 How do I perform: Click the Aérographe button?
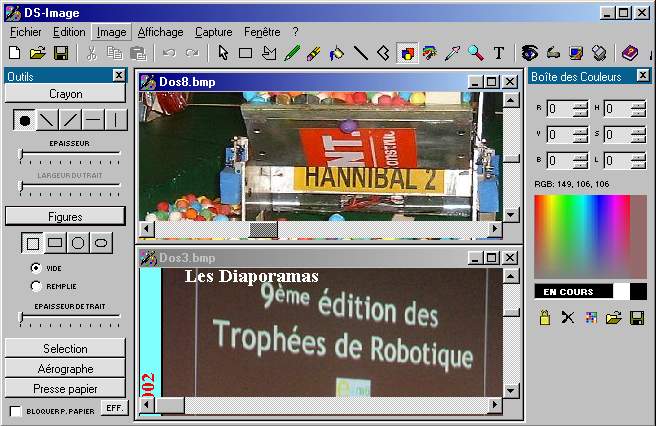tap(65, 369)
